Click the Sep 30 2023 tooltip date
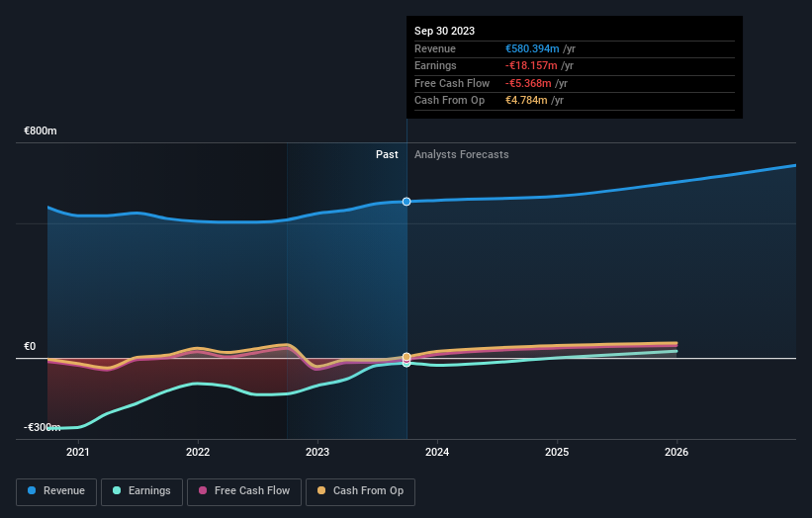This screenshot has width=812, height=518. [444, 31]
